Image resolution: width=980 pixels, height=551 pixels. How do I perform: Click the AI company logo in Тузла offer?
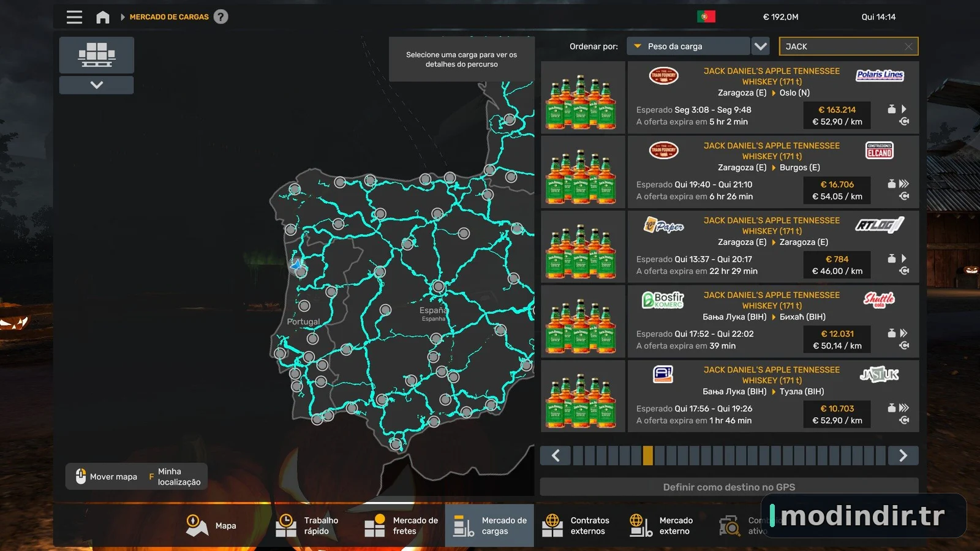pyautogui.click(x=663, y=374)
